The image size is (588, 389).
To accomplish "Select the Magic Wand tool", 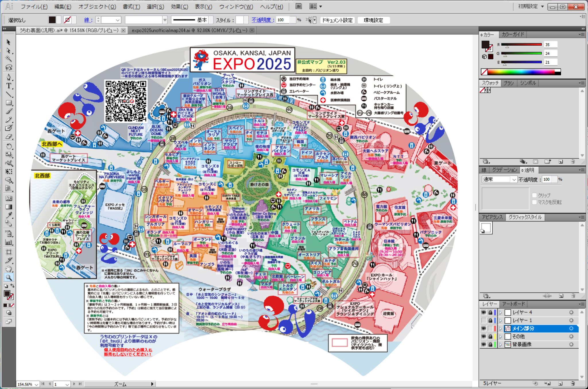I will (x=9, y=59).
